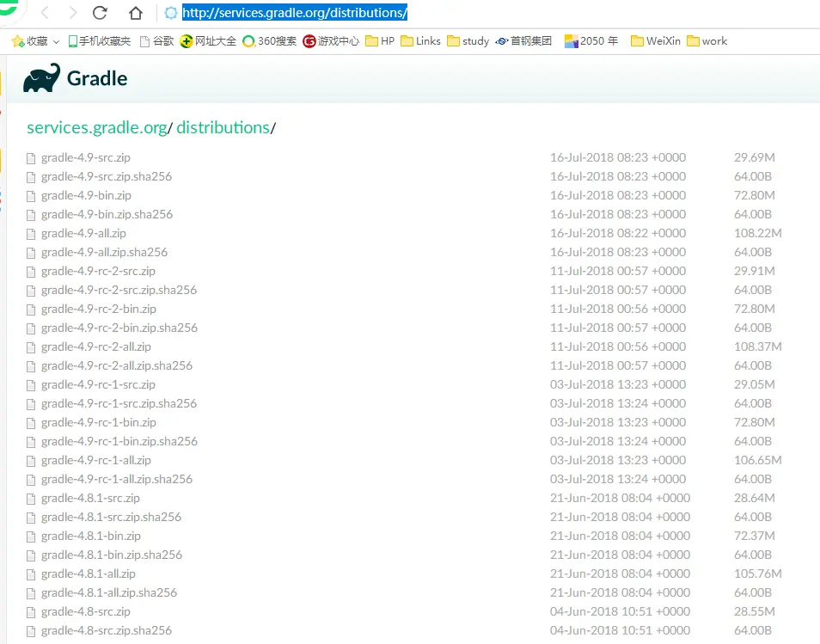Open gradle-4.9-rc-1-bin.zip.sha256 link
Viewport: 820px width, 644px height.
(x=119, y=441)
